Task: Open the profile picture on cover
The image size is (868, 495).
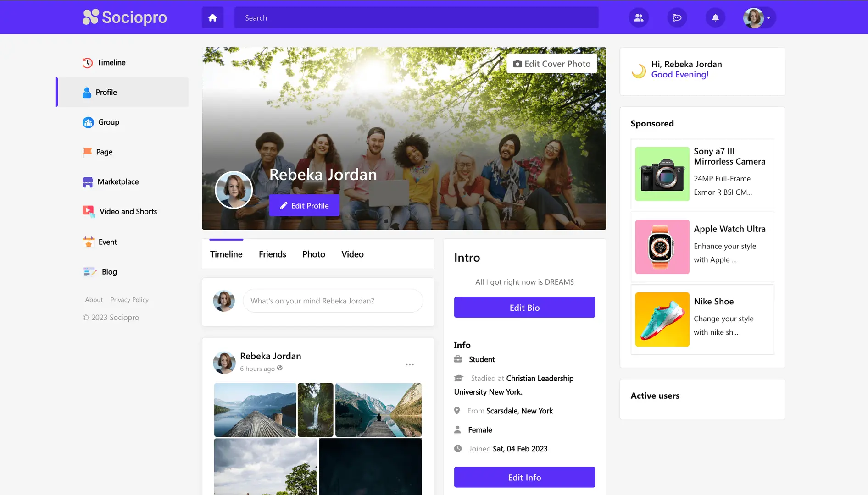Action: [234, 190]
